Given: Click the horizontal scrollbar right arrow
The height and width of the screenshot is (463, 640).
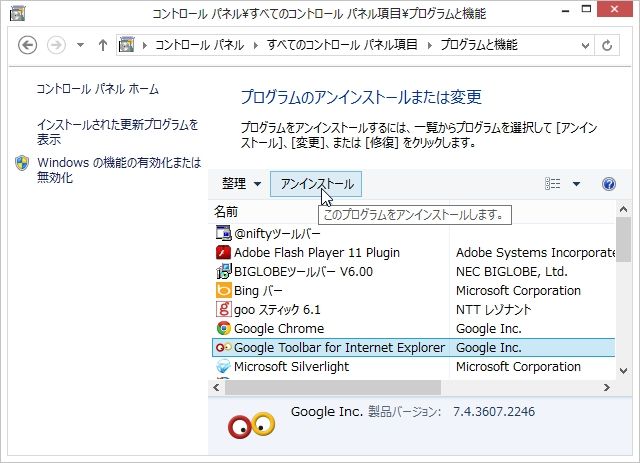Looking at the screenshot, I should pyautogui.click(x=607, y=387).
